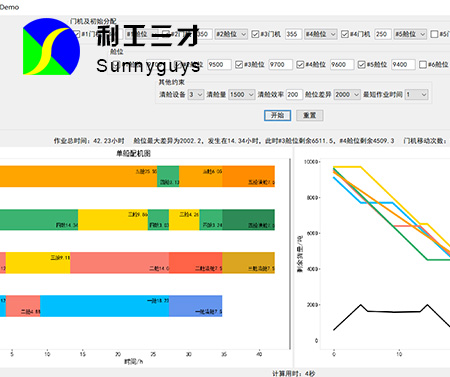Image resolution: width=450 pixels, height=377 pixels.
Task: Click the 清舱效率 field showing 200
Action: [294, 95]
